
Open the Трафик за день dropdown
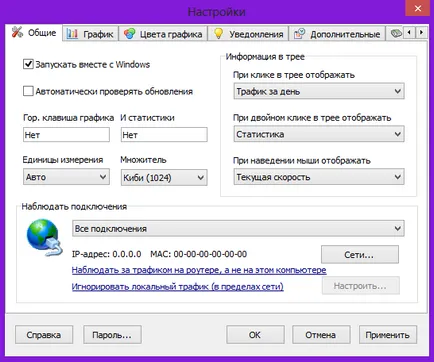pyautogui.click(x=319, y=91)
